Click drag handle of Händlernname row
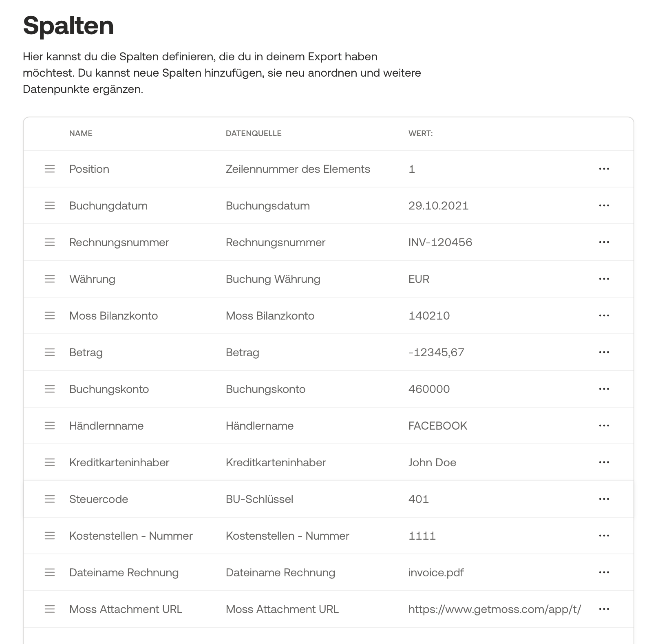 coord(50,426)
